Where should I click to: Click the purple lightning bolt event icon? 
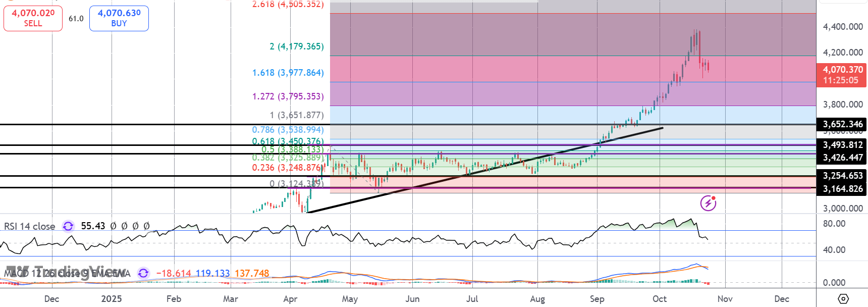tap(708, 203)
